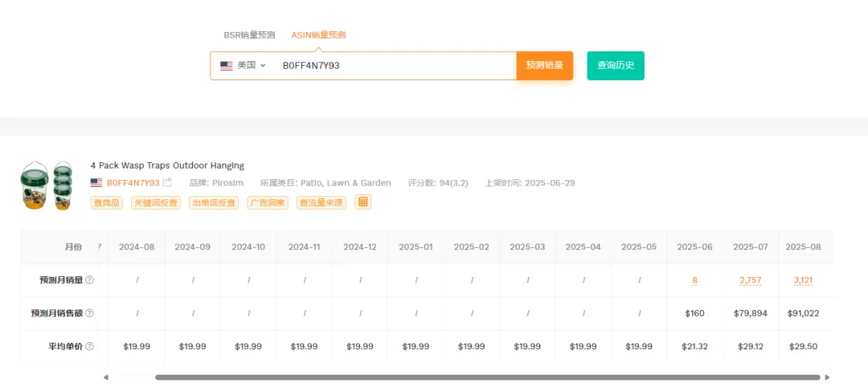
Task: Click the $79,894 revenue cell
Action: (751, 313)
